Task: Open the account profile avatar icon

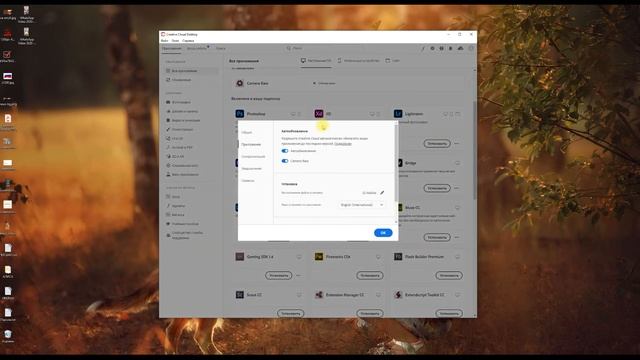Action: [x=471, y=48]
